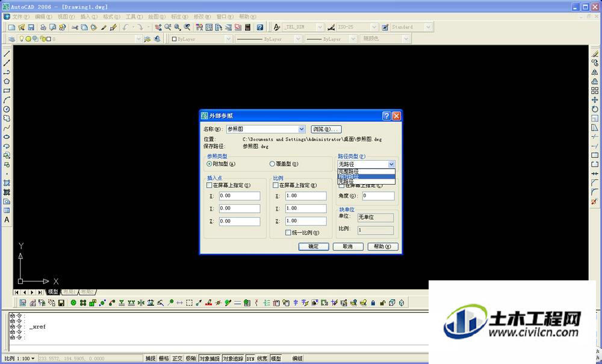Click the scale Y field showing 1.00
This screenshot has width=602, height=364.
pos(306,208)
